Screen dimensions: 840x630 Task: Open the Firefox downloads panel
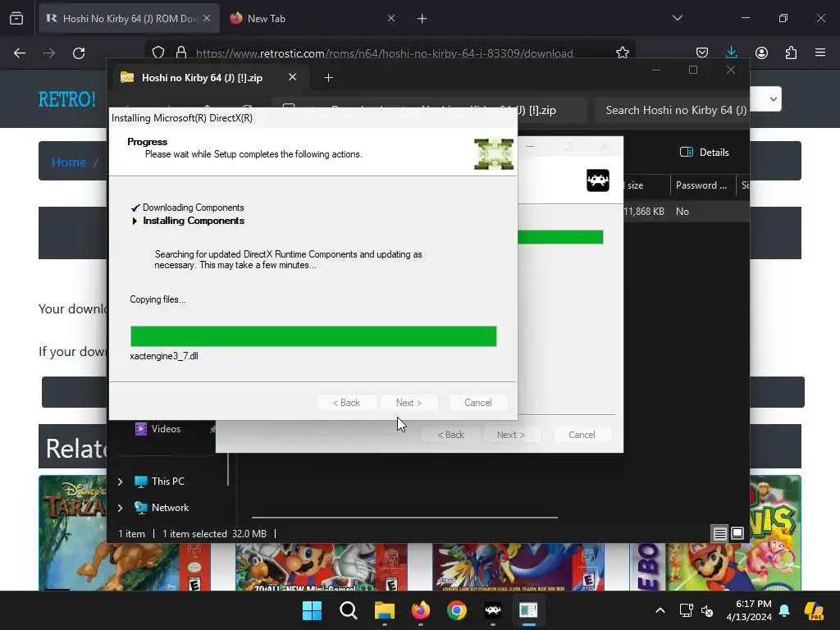(x=731, y=52)
